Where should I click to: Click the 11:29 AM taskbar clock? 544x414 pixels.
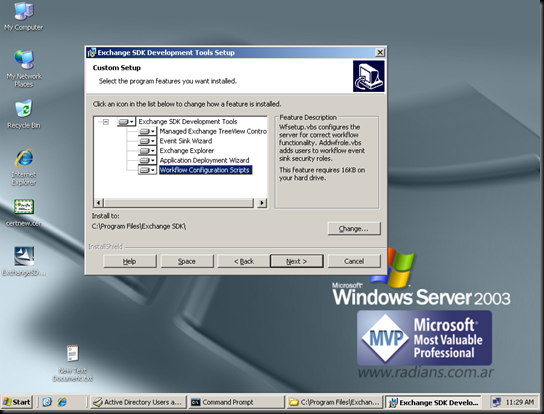(519, 402)
